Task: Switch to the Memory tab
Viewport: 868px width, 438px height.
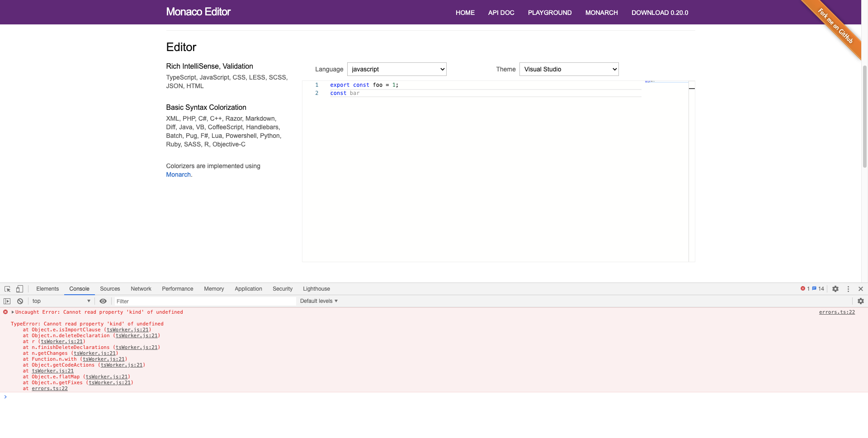Action: click(214, 289)
